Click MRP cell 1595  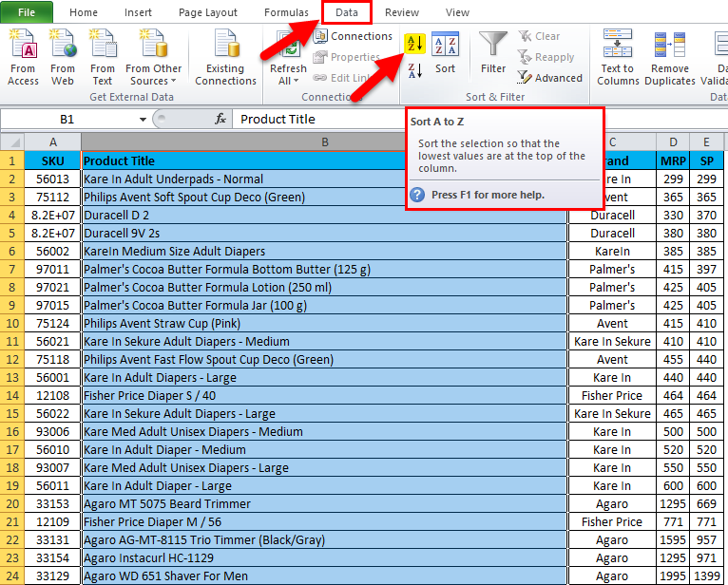click(673, 539)
